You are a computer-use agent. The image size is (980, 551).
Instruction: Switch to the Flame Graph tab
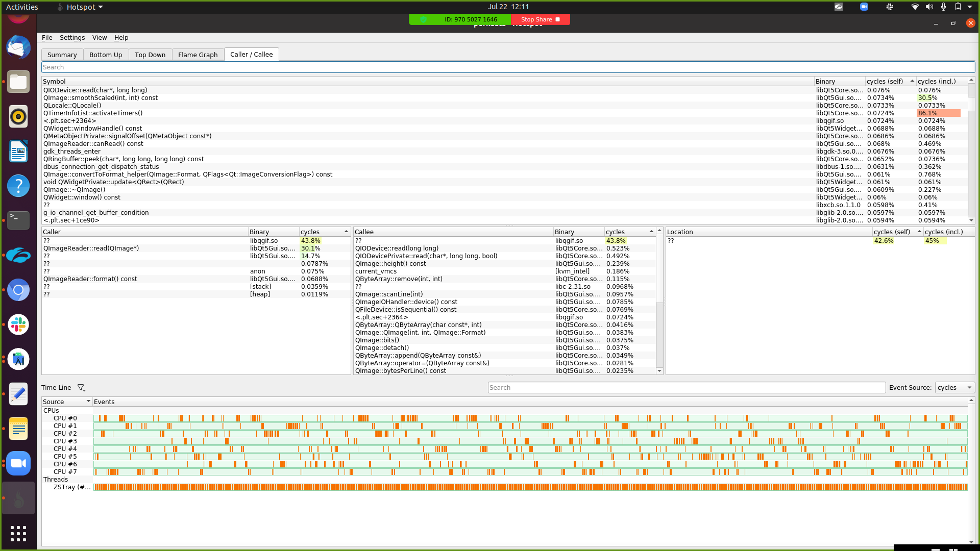point(198,55)
